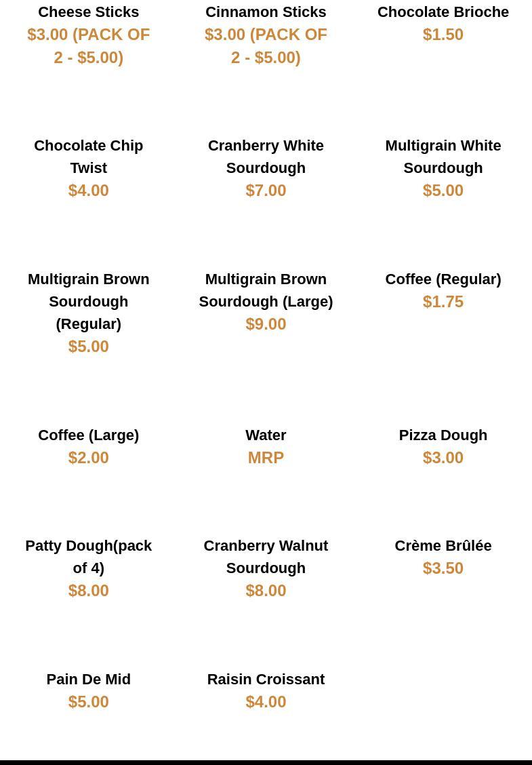Image resolution: width=532 pixels, height=765 pixels.
Task: Select the Cinnamon Sticks menu item
Action: [x=266, y=12]
